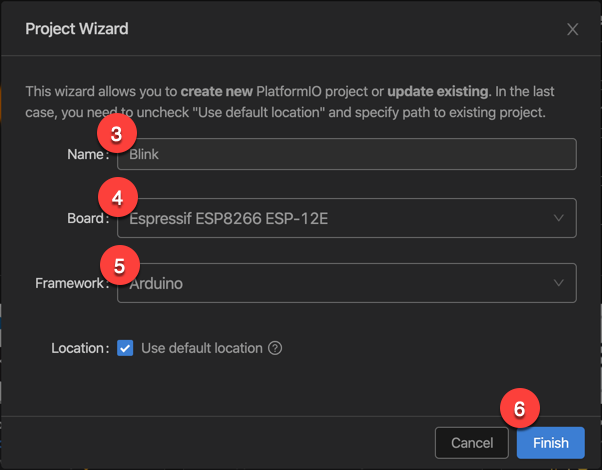Click the red step 3 badge
Screen dimensions: 602x470
click(117, 133)
